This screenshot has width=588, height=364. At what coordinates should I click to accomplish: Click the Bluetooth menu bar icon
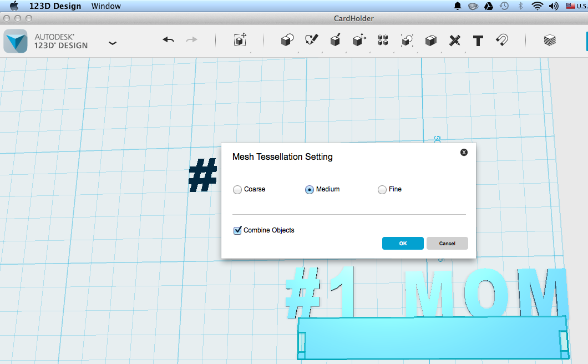click(520, 6)
